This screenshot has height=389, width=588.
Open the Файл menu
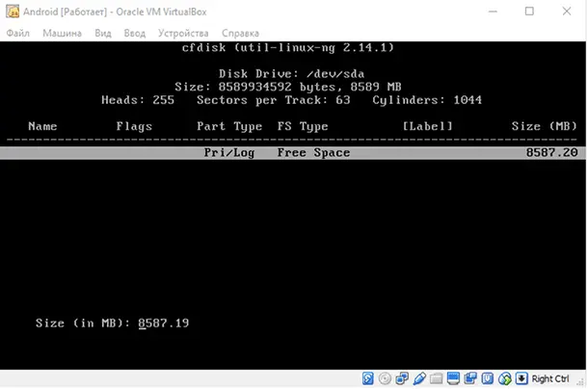(18, 34)
